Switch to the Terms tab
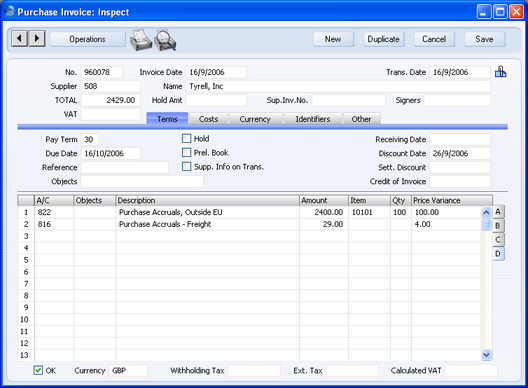Screen dimensions: 528x388 coord(167,119)
